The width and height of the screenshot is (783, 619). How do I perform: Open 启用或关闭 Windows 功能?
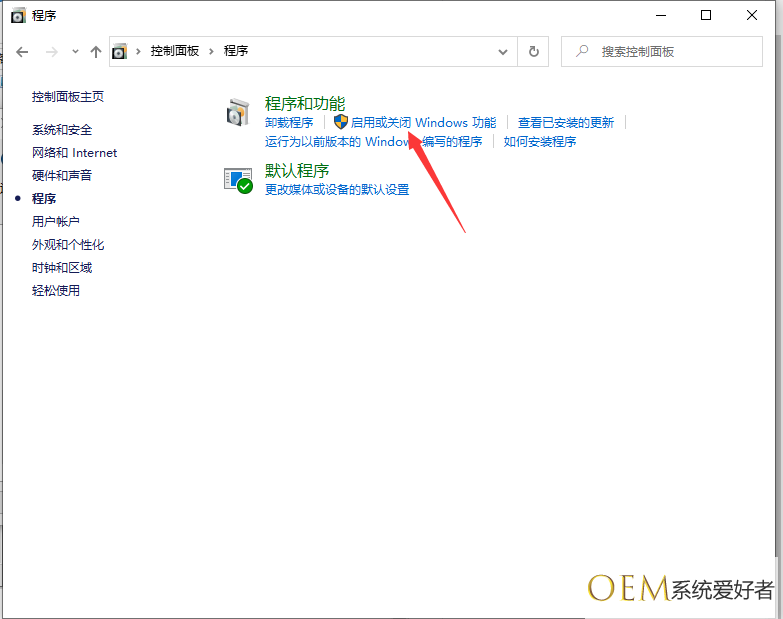coord(423,123)
